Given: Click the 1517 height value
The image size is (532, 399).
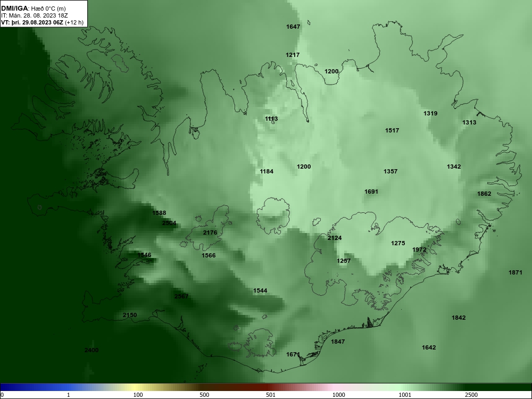Looking at the screenshot, I should [392, 130].
